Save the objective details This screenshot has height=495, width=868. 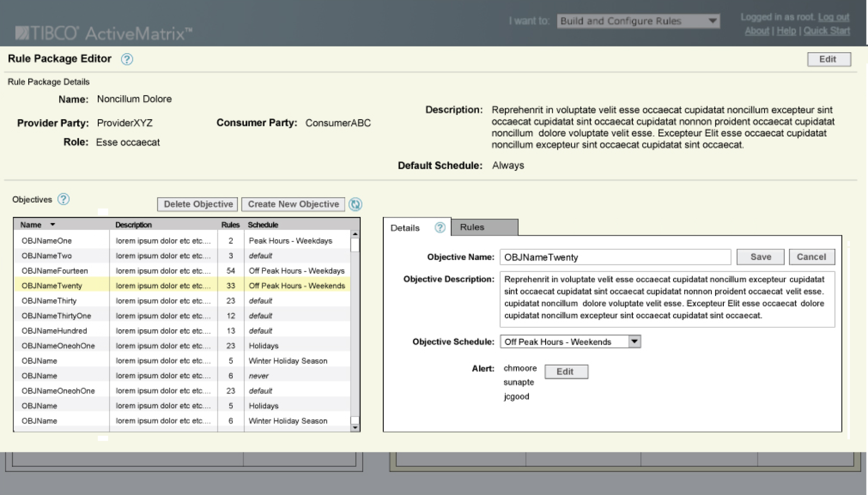(x=760, y=257)
